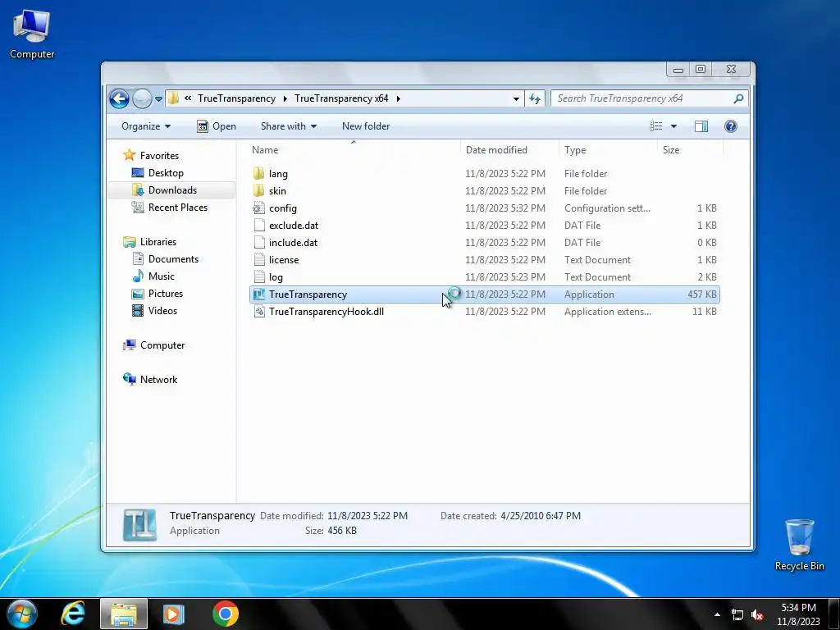
Task: Launch Google Chrome from the taskbar
Action: point(226,614)
